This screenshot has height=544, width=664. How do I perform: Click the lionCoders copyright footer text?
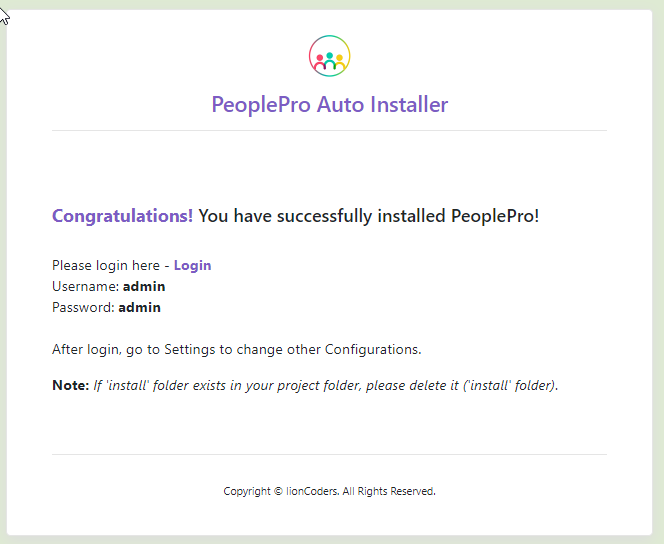(x=329, y=491)
